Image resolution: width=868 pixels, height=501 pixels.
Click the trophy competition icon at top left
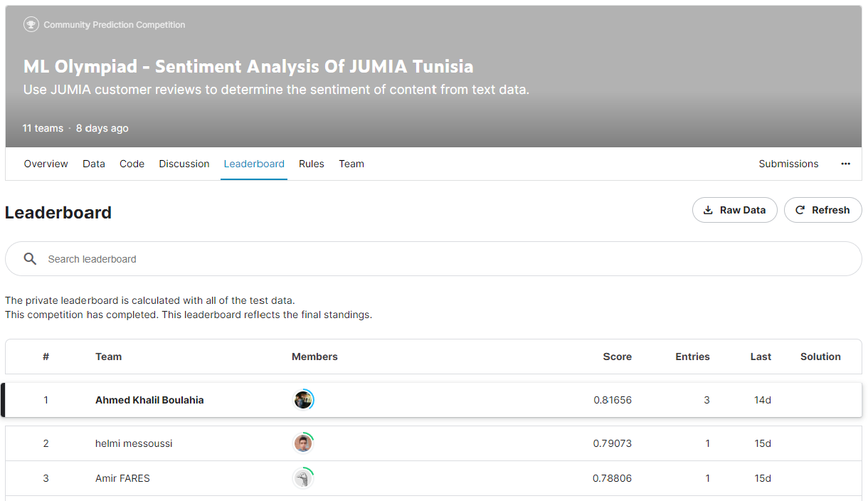coord(31,23)
